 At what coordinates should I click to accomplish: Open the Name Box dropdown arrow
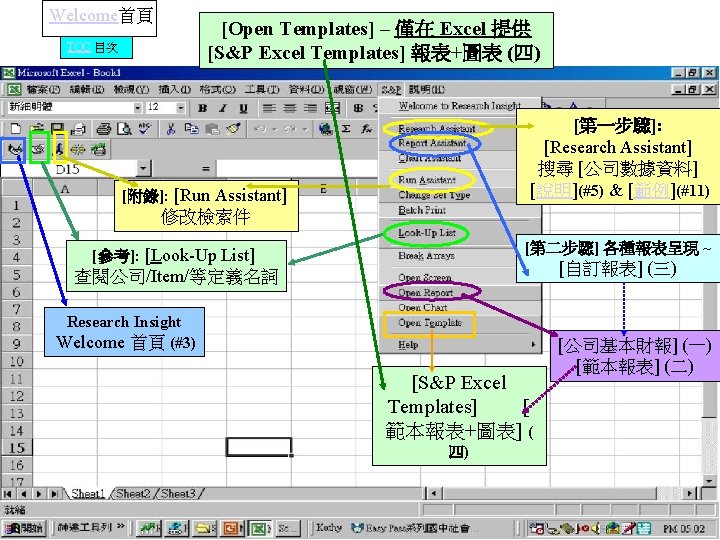[x=143, y=169]
